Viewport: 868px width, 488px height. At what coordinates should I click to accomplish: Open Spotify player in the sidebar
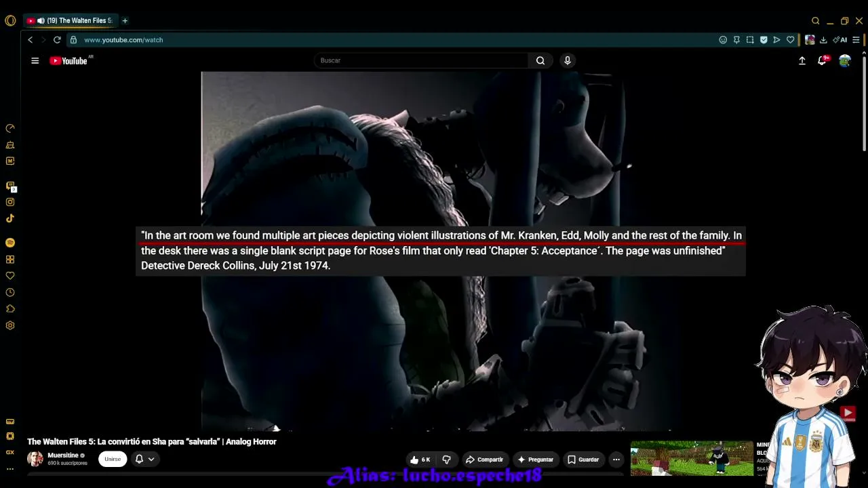[10, 243]
